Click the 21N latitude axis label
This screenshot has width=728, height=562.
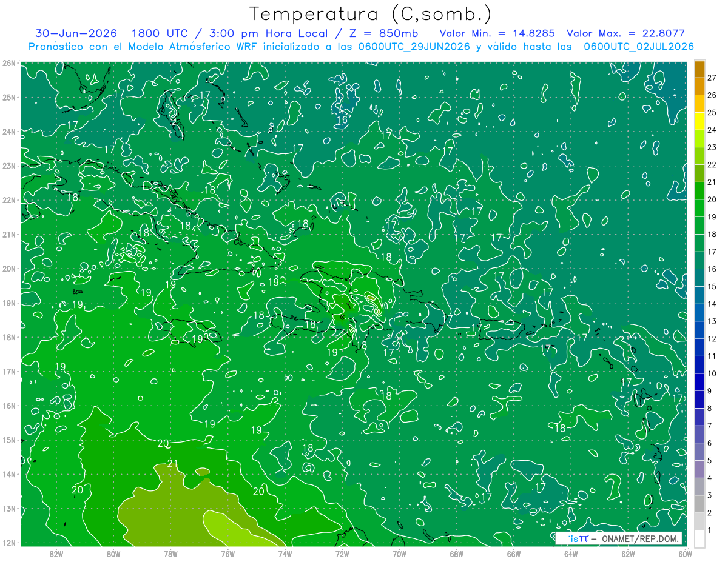pos(8,234)
